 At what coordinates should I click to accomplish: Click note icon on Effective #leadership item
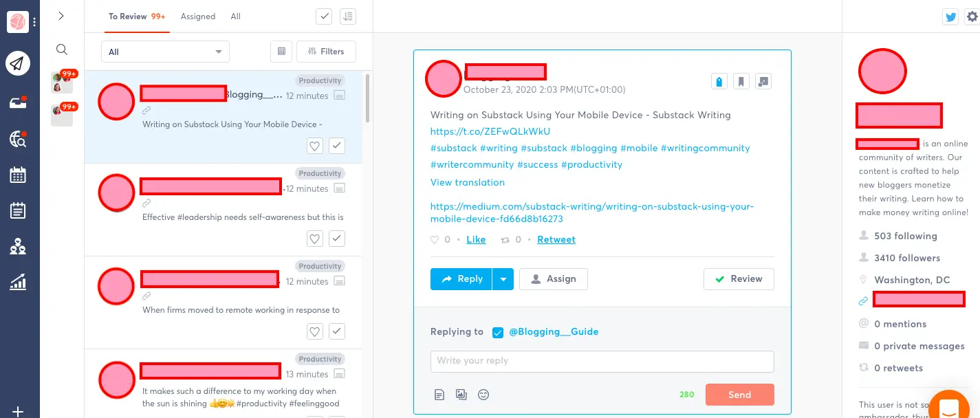(x=340, y=188)
